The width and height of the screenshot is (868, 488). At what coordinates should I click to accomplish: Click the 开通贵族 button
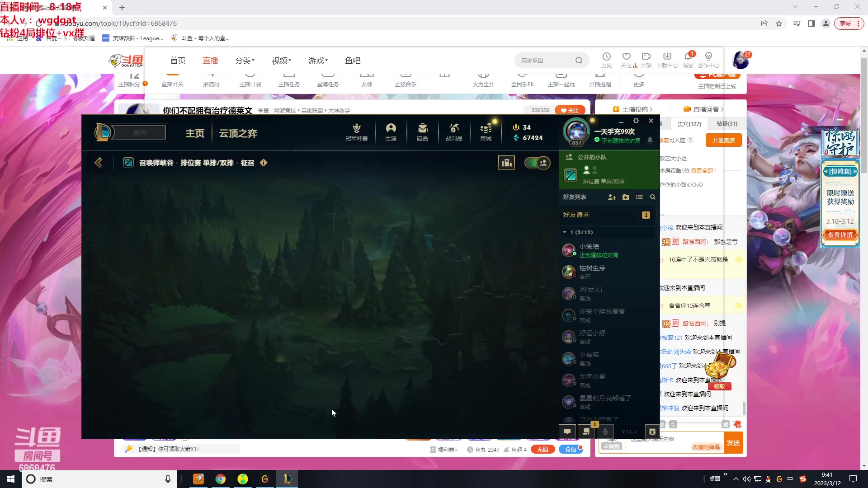pyautogui.click(x=723, y=140)
